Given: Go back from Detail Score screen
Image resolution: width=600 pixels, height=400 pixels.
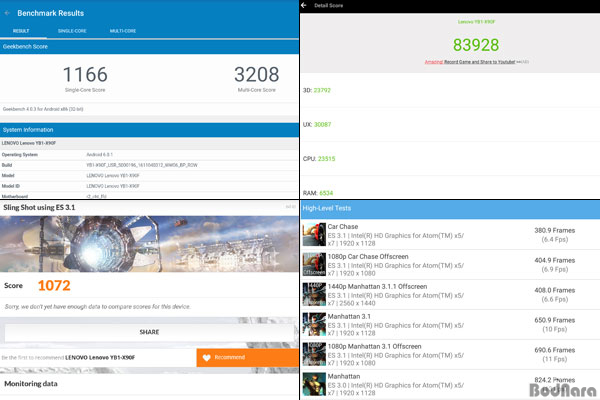Looking at the screenshot, I should click(304, 5).
